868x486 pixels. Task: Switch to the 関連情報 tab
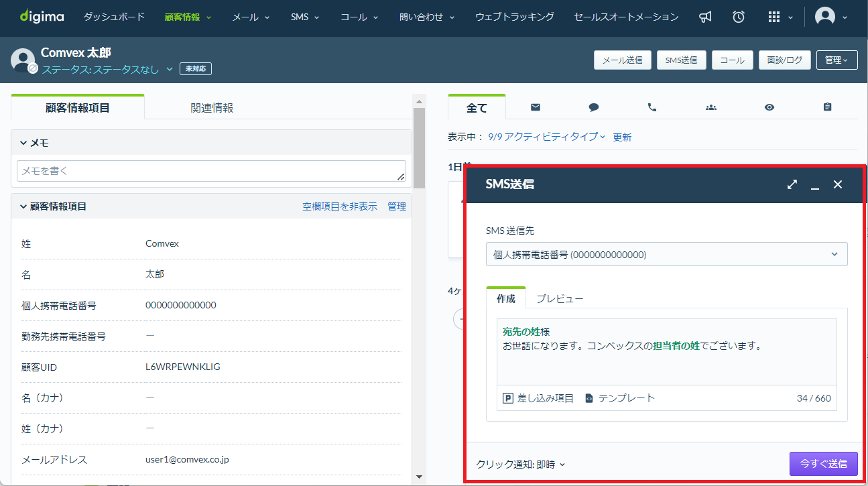[212, 107]
